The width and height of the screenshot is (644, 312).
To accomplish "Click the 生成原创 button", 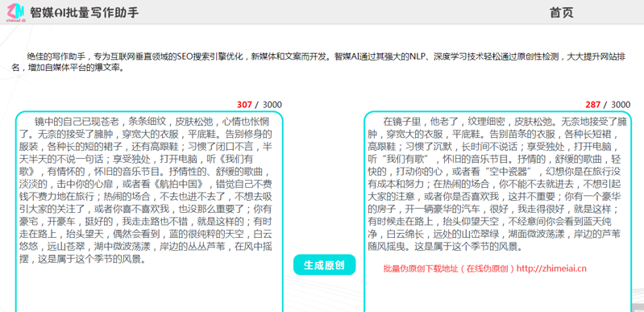I will pos(324,264).
